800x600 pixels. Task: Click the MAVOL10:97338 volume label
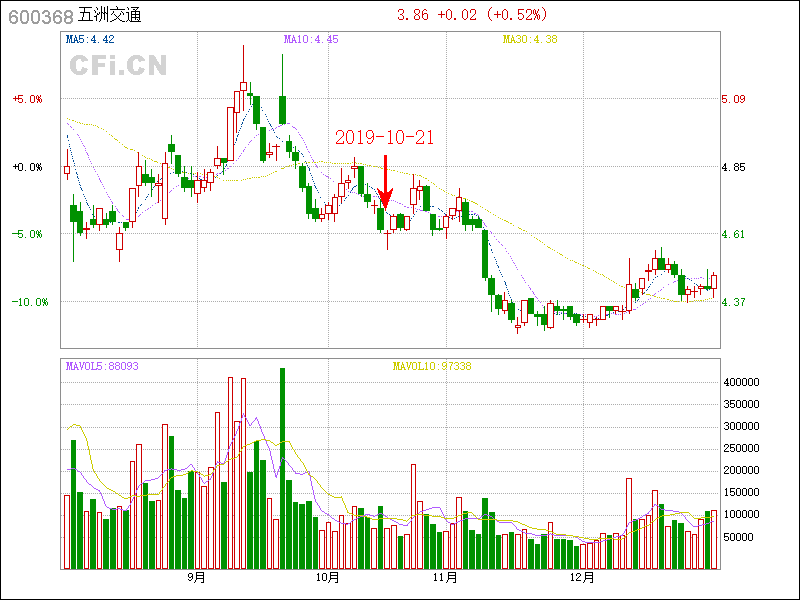tap(431, 366)
